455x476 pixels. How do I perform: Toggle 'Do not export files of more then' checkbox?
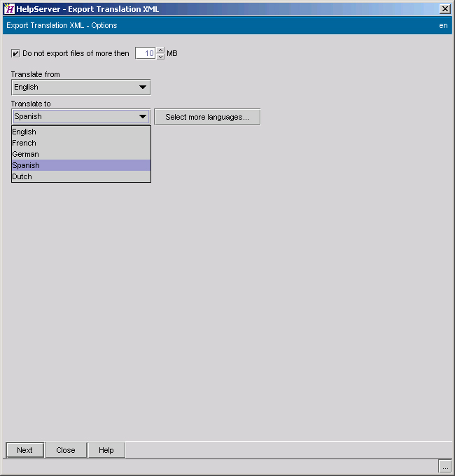tap(15, 53)
